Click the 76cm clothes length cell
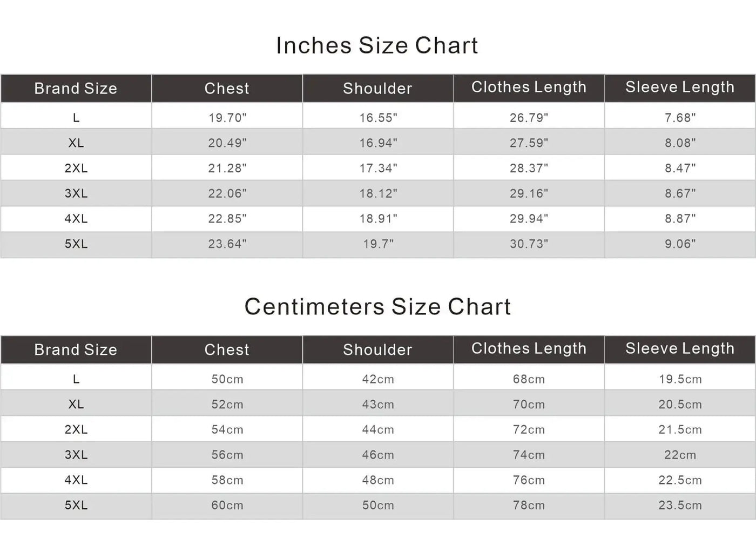756x545 pixels. tap(529, 480)
